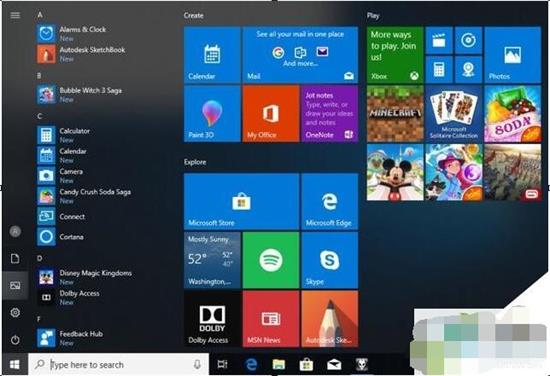550x376 pixels.
Task: Open Alarms & Clock from app list
Action: click(82, 34)
